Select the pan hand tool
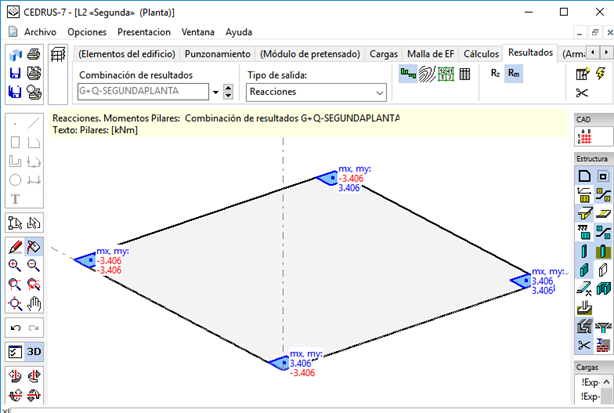The height and width of the screenshot is (413, 614). [x=34, y=303]
